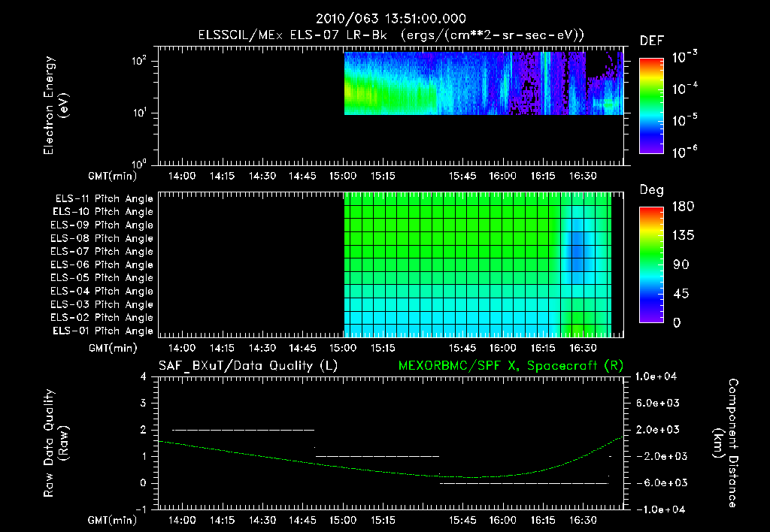Click the electron energy spectrogram image
The width and height of the screenshot is (770, 532).
(484, 83)
